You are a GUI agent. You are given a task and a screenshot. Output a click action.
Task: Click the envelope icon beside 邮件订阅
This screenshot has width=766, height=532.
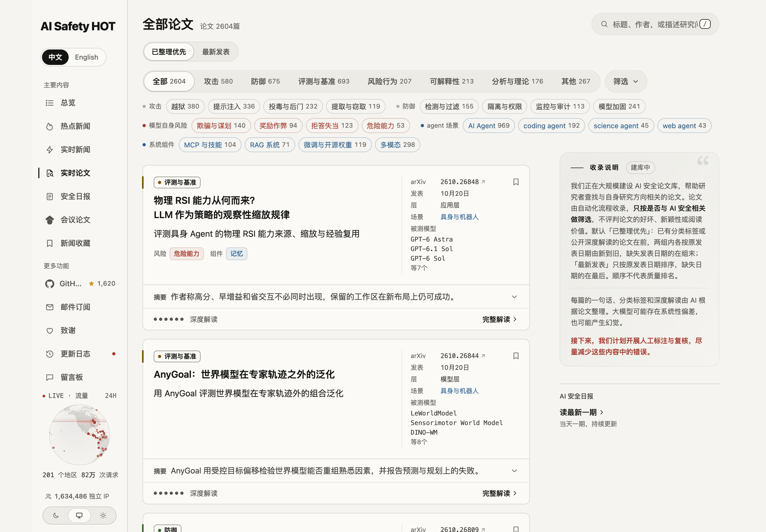point(50,307)
